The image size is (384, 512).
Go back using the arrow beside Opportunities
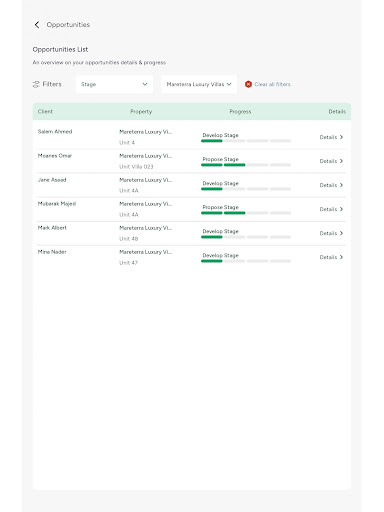click(37, 25)
